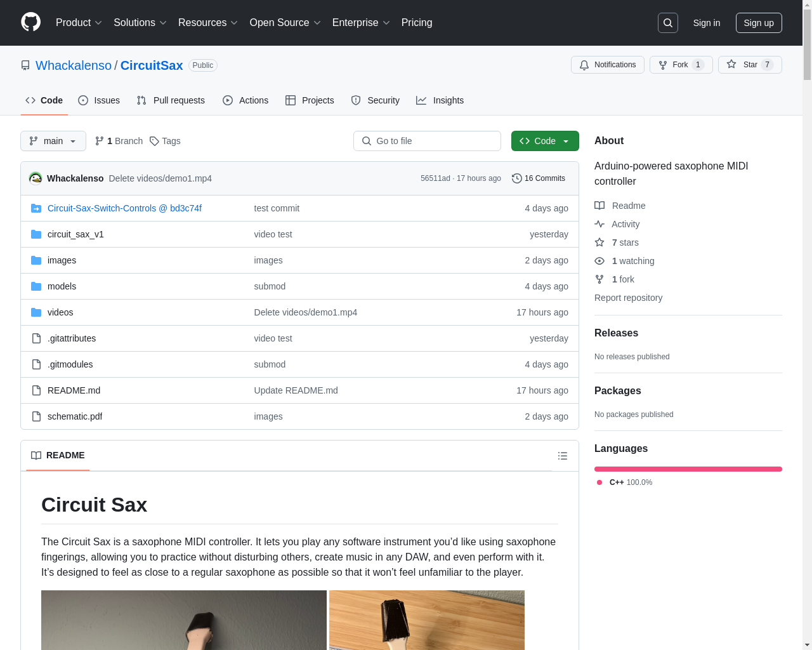This screenshot has width=812, height=650.
Task: Expand the Open Source menu
Action: (285, 23)
